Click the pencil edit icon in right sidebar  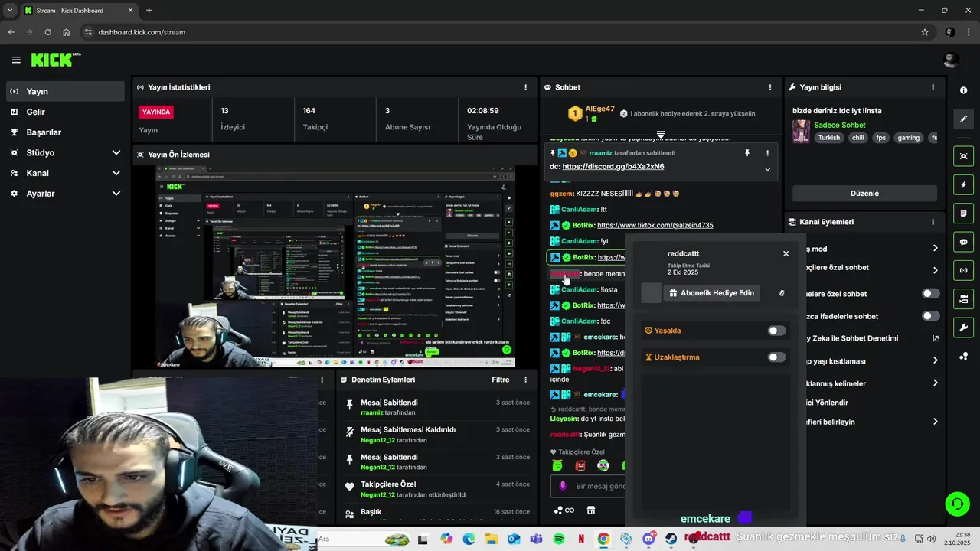pyautogui.click(x=963, y=119)
